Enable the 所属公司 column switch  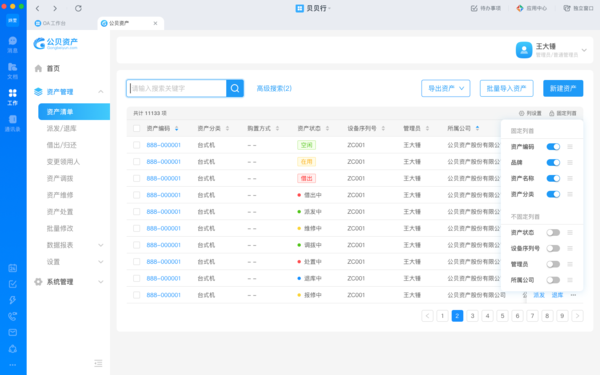pyautogui.click(x=553, y=280)
